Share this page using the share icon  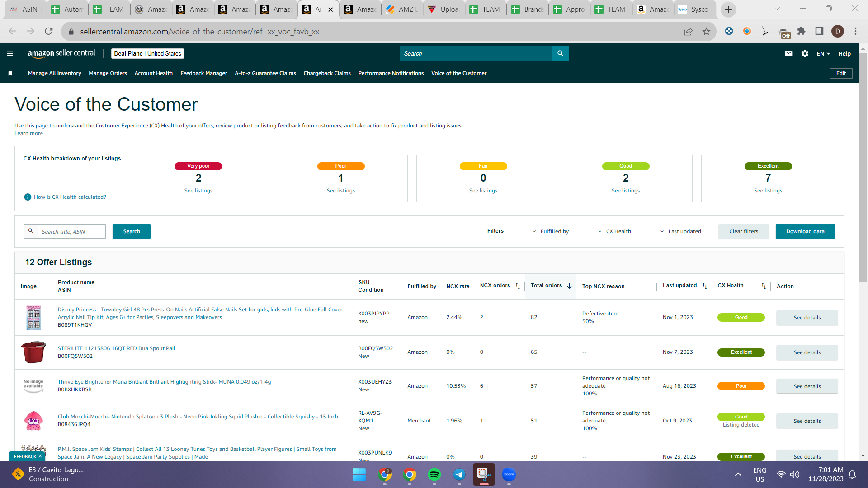tap(688, 31)
